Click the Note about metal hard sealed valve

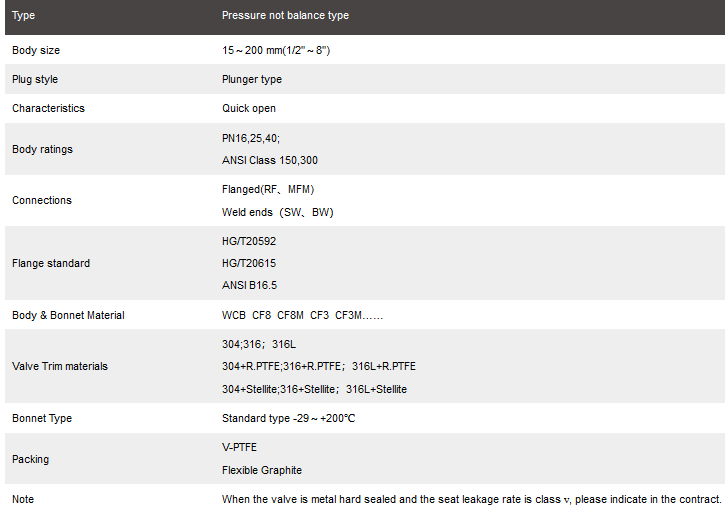click(x=471, y=498)
